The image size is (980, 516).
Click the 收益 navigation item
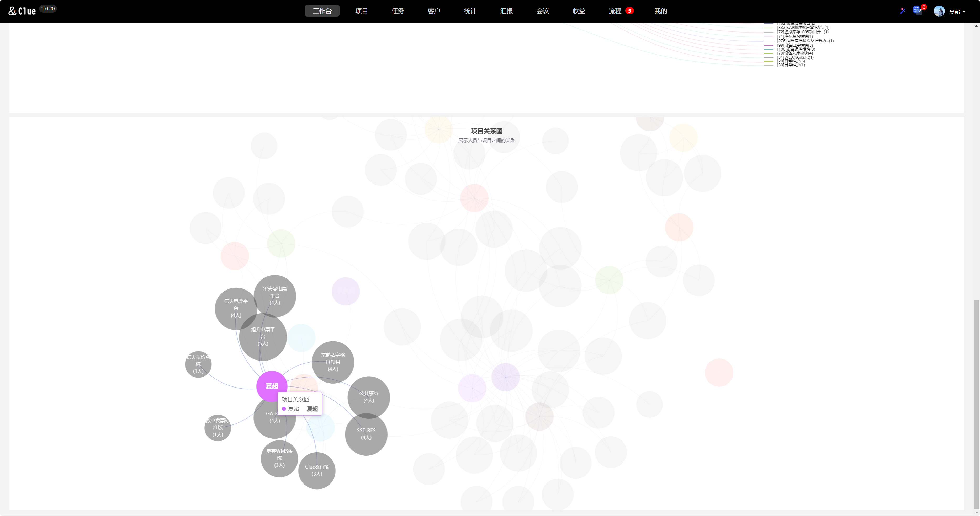coord(579,11)
